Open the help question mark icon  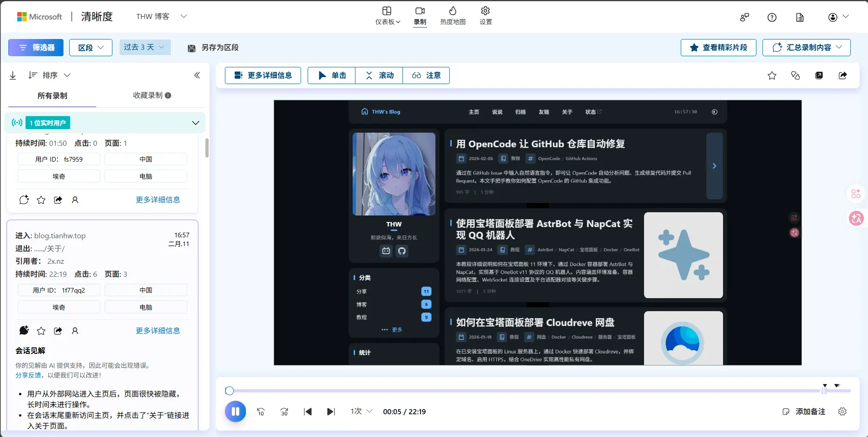point(772,17)
